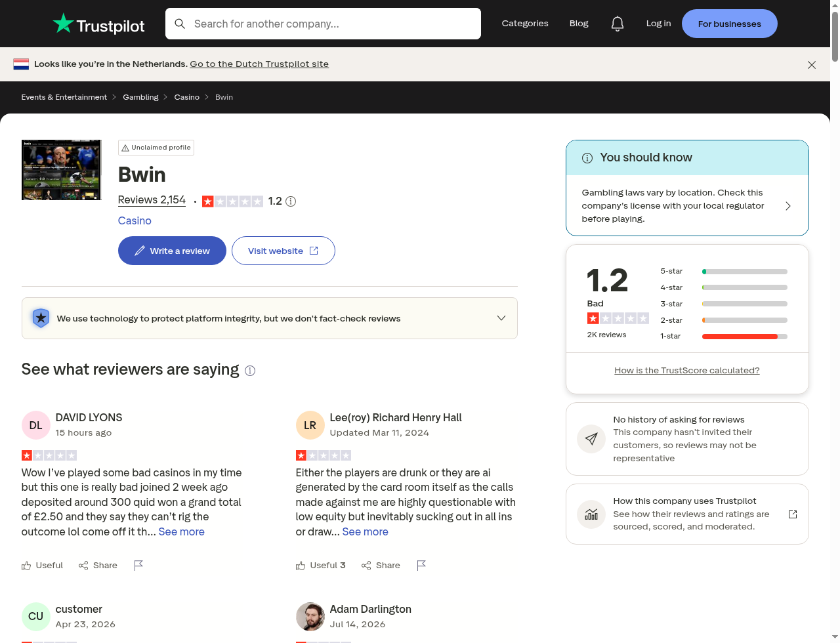The height and width of the screenshot is (643, 840).
Task: Click chart icon in Trustpilot usage card
Action: point(591,514)
